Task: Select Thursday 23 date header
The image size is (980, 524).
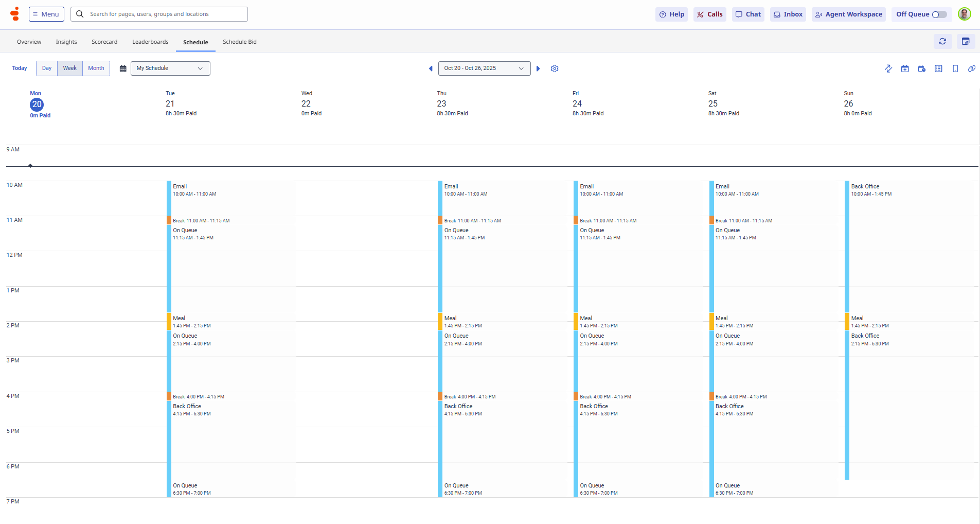Action: click(441, 103)
